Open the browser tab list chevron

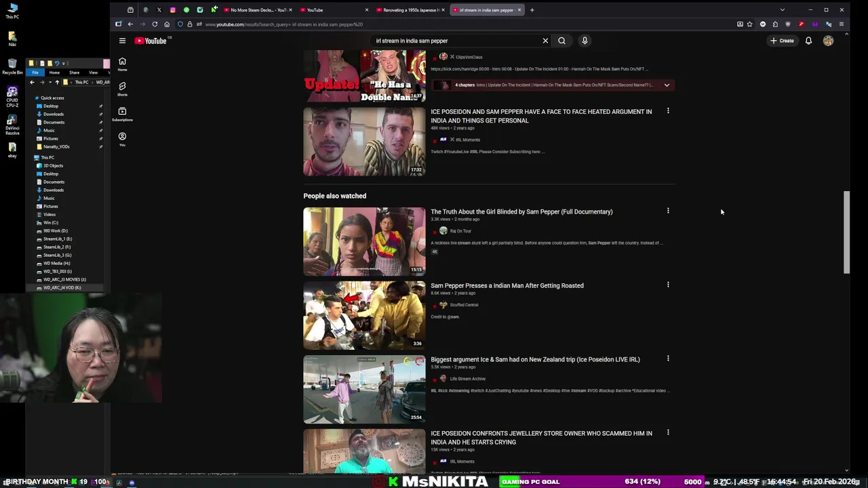point(782,10)
